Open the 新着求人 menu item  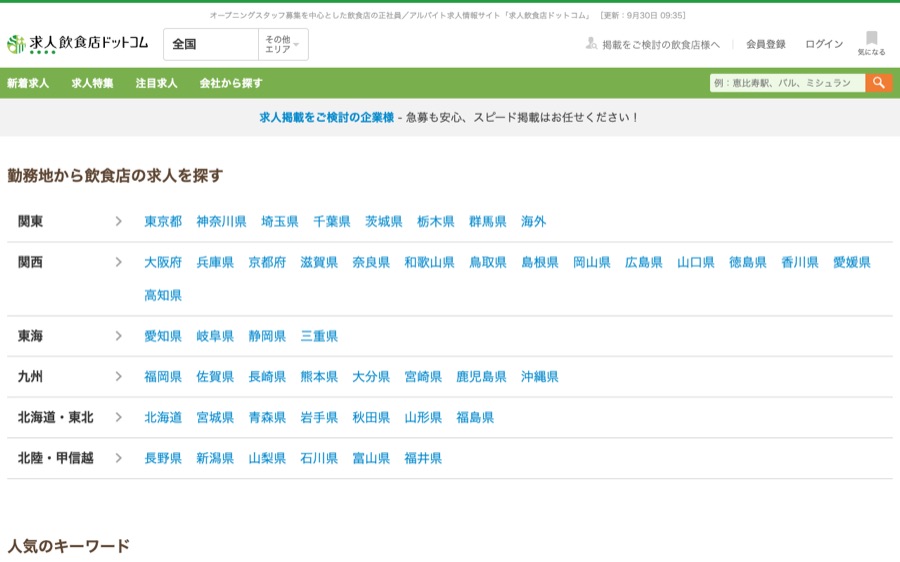[28, 83]
